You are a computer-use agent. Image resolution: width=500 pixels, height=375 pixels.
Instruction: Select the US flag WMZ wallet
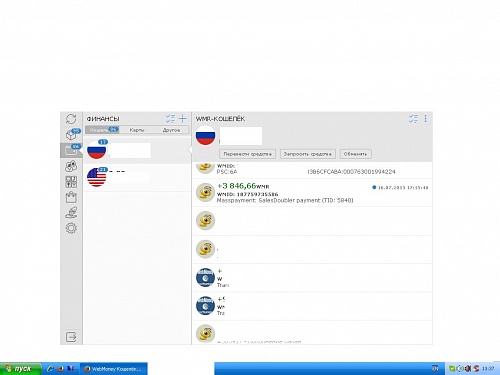click(137, 177)
